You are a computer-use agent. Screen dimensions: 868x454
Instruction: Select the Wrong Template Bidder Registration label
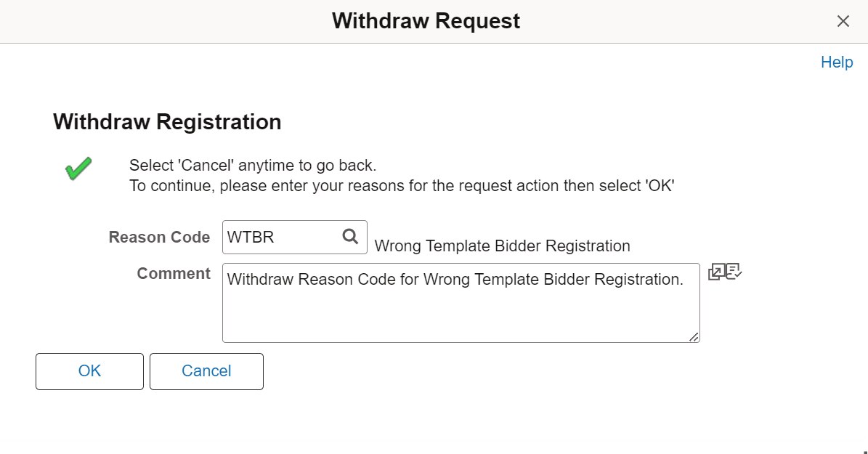click(x=502, y=246)
